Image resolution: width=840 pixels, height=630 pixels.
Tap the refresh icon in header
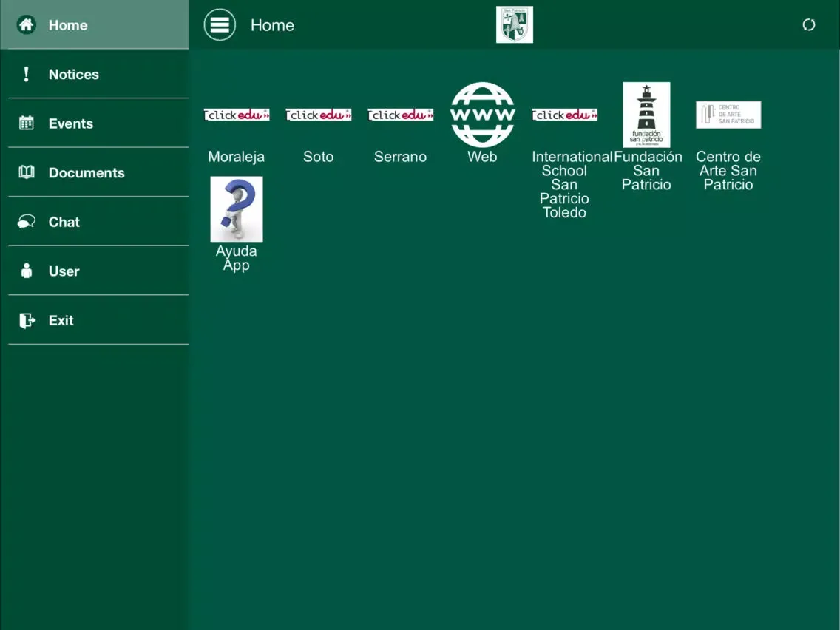click(x=808, y=24)
